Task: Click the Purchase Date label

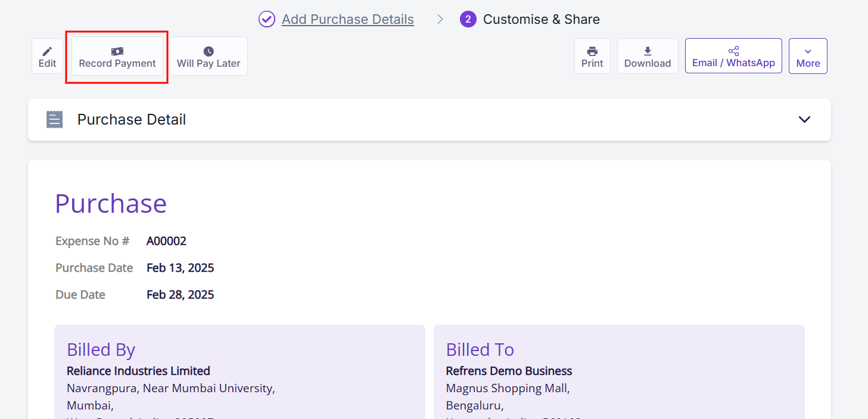Action: [94, 268]
